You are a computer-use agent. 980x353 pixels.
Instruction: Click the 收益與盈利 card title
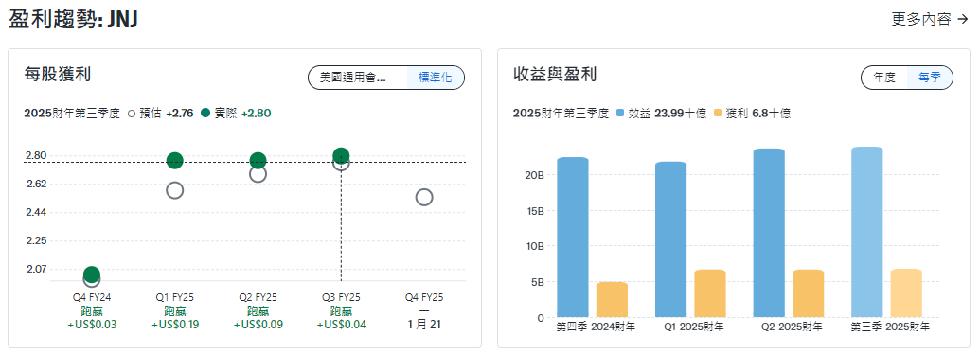(555, 75)
